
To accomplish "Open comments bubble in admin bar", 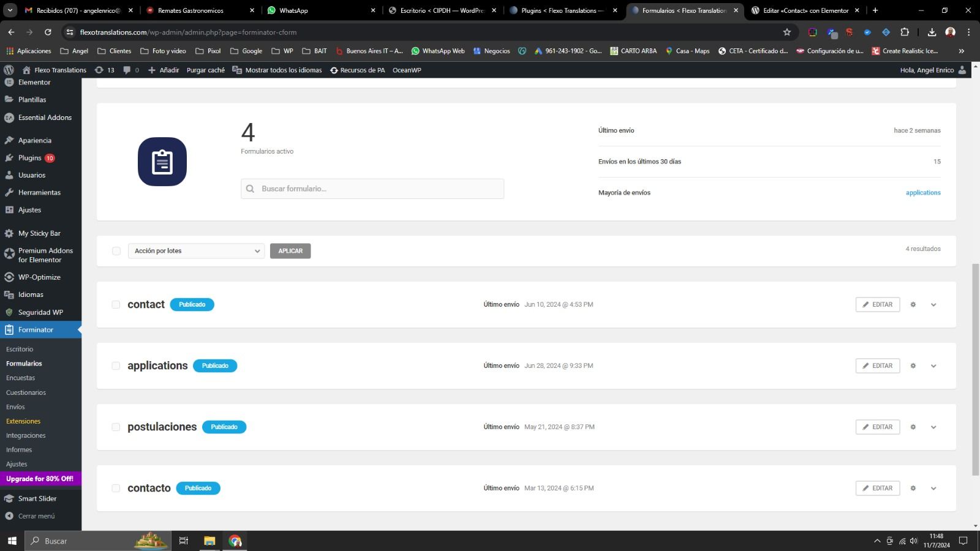I will pos(130,70).
